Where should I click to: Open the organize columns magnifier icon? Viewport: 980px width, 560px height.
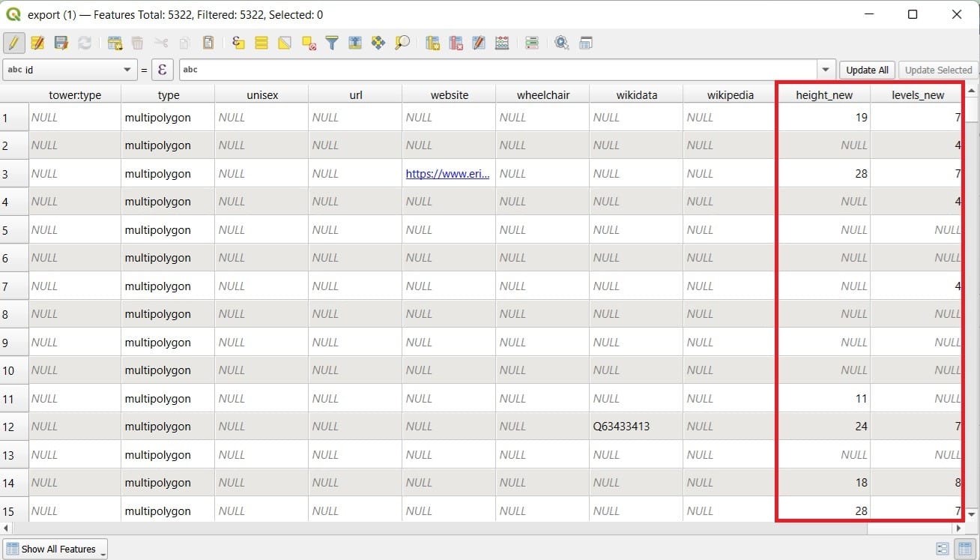click(x=562, y=43)
